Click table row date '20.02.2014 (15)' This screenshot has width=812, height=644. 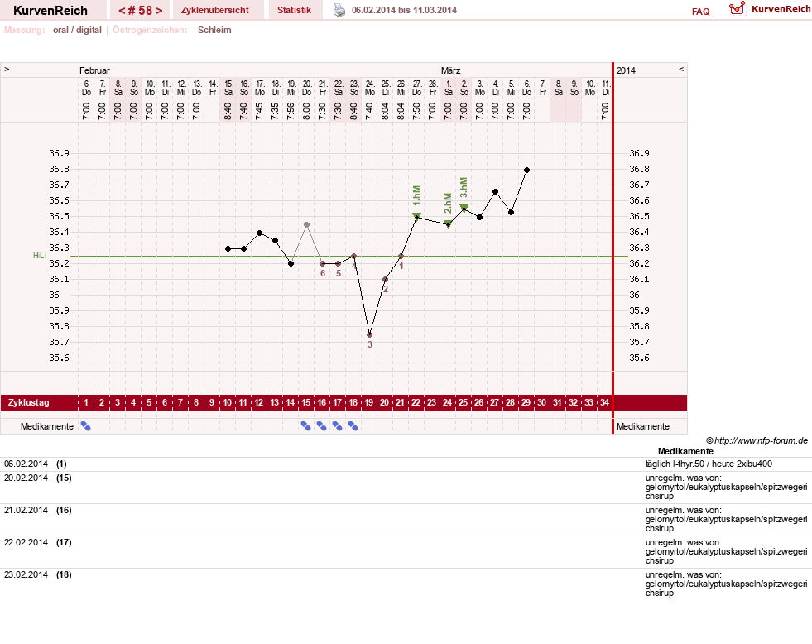coord(38,478)
